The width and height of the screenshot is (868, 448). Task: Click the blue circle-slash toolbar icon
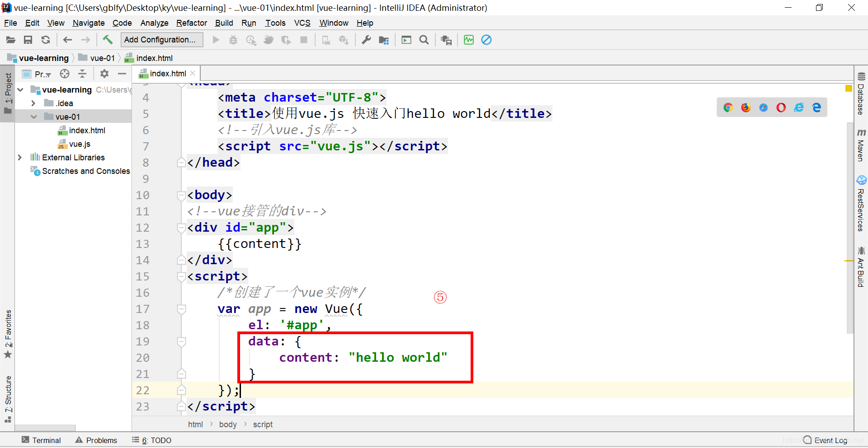pos(486,40)
